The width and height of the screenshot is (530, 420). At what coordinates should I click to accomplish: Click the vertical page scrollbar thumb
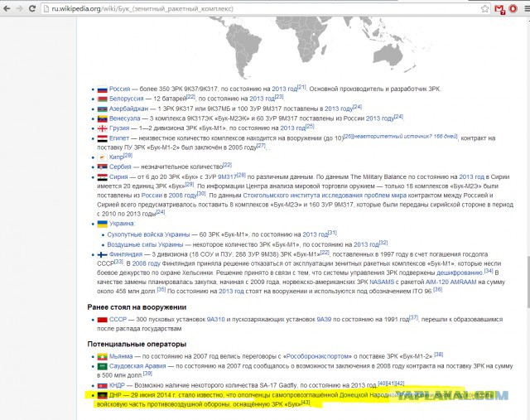[528, 282]
